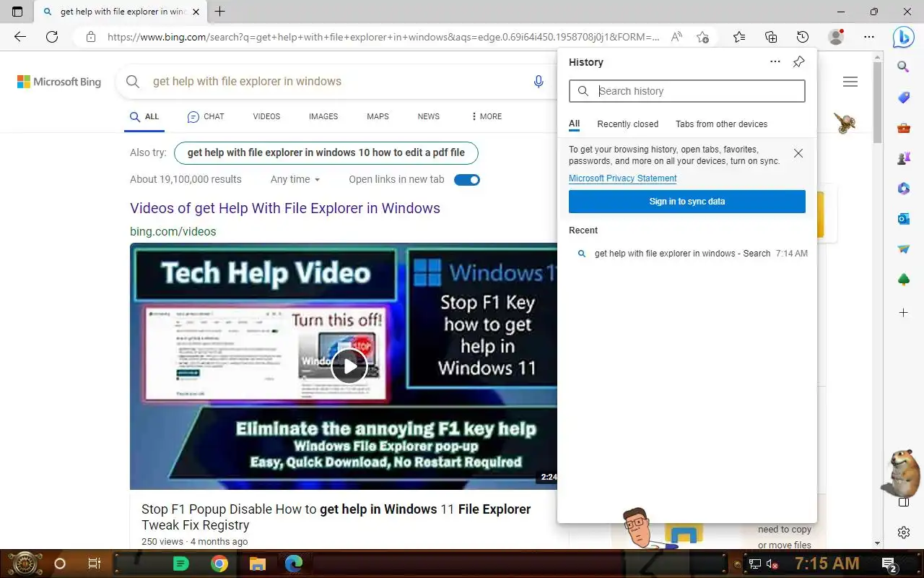Add this page to favorites
Screen dimensions: 924x578
(702, 37)
